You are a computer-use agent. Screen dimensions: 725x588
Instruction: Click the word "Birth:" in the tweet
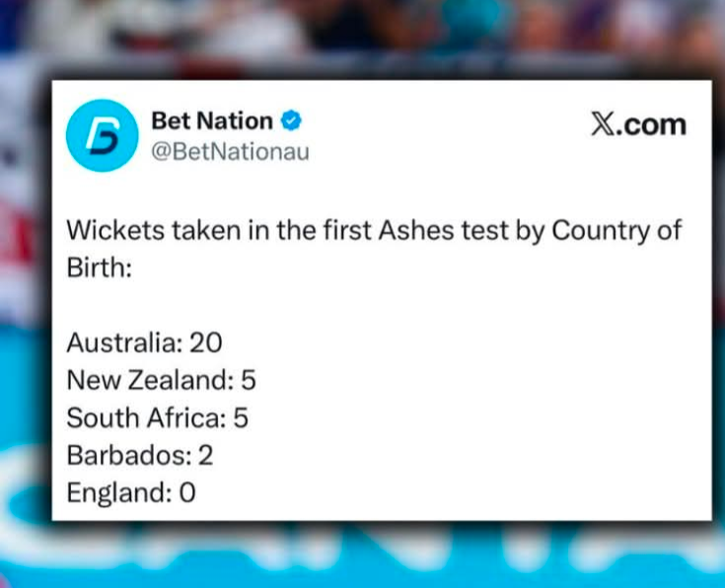99,269
